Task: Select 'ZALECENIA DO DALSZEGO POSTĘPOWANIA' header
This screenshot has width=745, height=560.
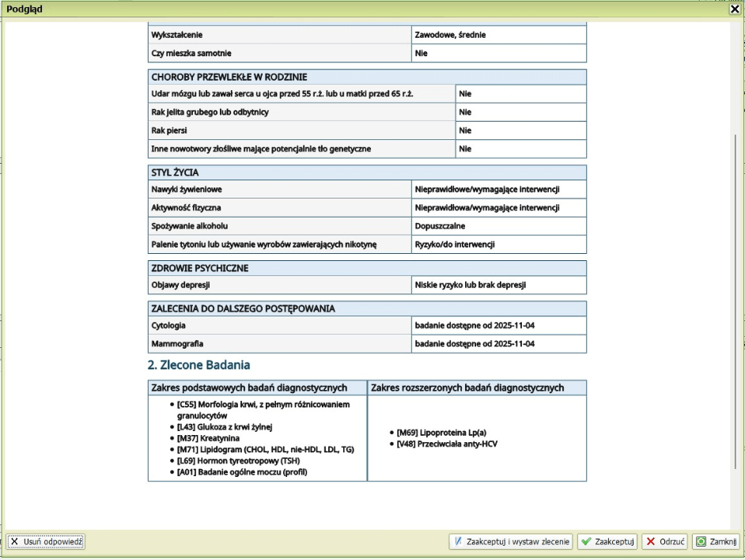Action: 243,308
